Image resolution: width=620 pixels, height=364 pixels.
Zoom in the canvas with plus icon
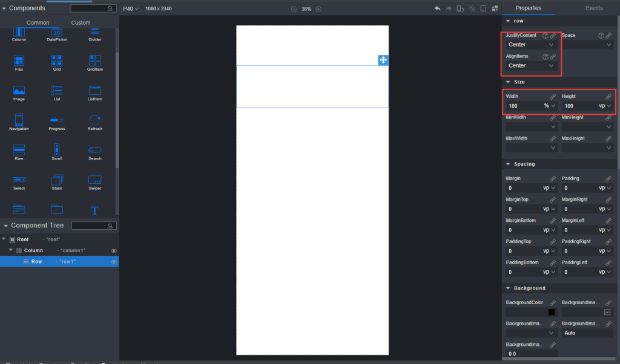(x=318, y=8)
